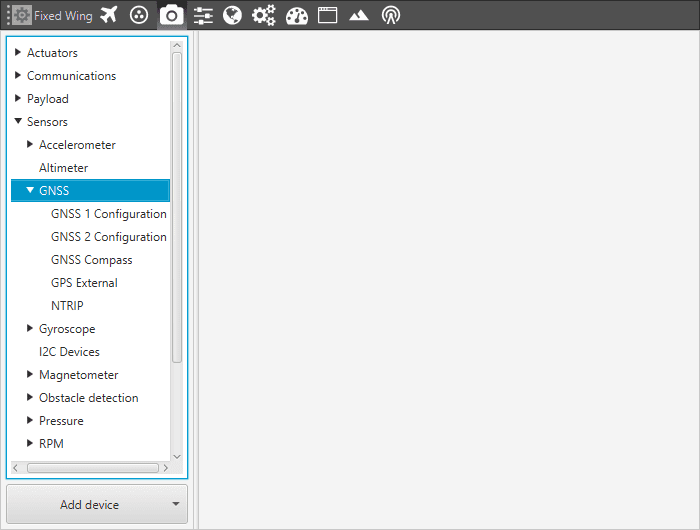Expand the Gyroscope node
700x530 pixels.
pos(30,328)
